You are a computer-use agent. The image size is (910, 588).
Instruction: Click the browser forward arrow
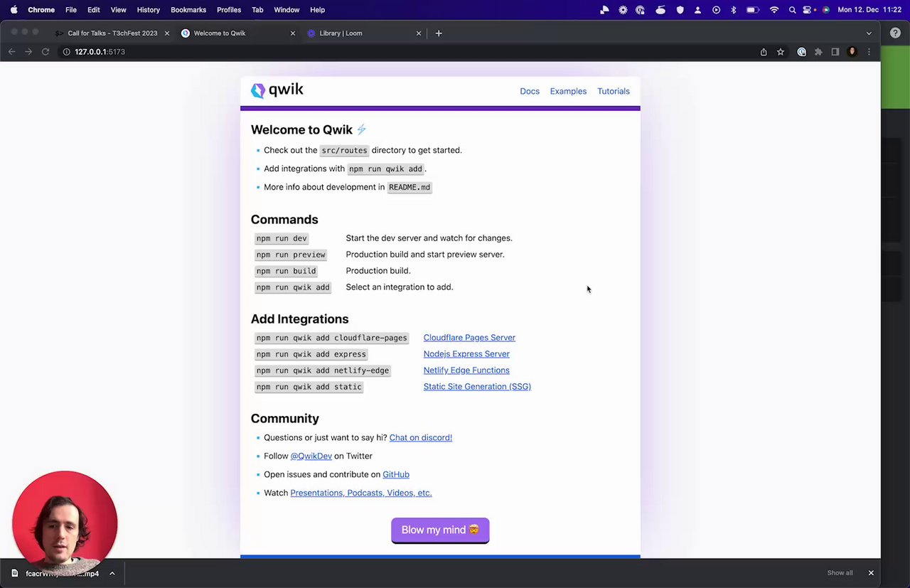[28, 52]
